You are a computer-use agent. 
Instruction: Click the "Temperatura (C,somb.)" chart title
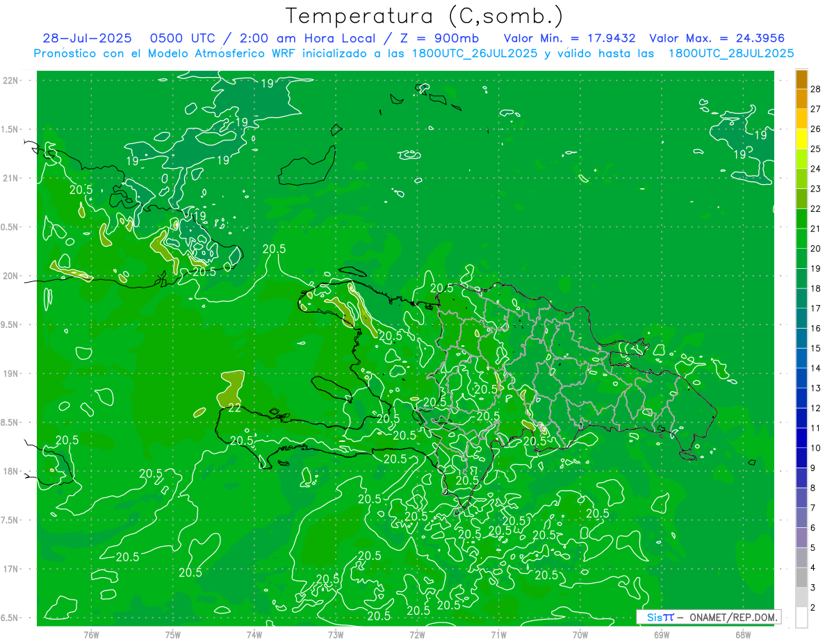coord(425,16)
